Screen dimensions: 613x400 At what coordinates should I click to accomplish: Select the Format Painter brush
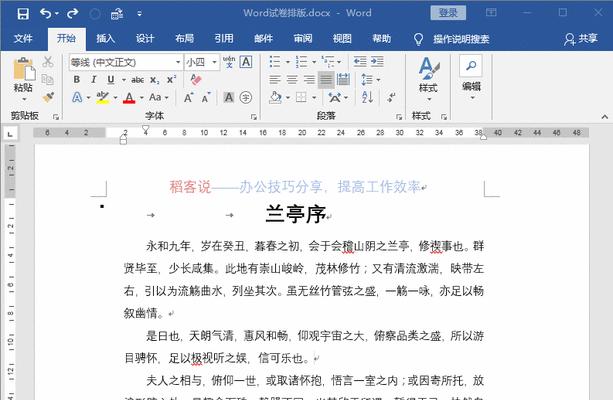click(48, 97)
